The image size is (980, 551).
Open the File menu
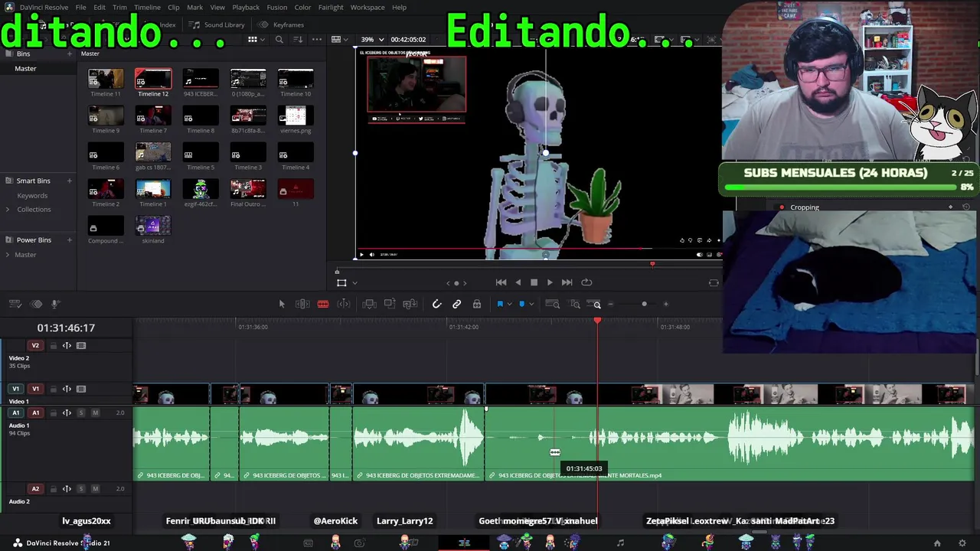pos(80,8)
